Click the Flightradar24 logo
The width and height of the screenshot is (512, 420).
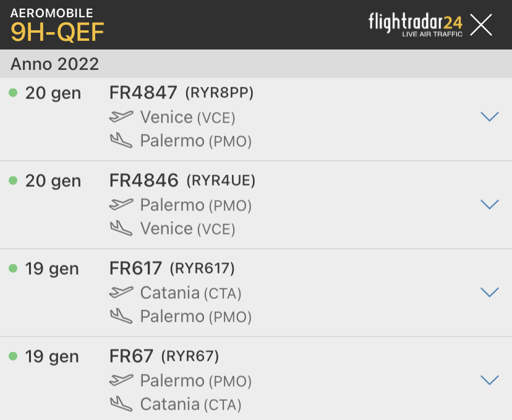[x=415, y=24]
